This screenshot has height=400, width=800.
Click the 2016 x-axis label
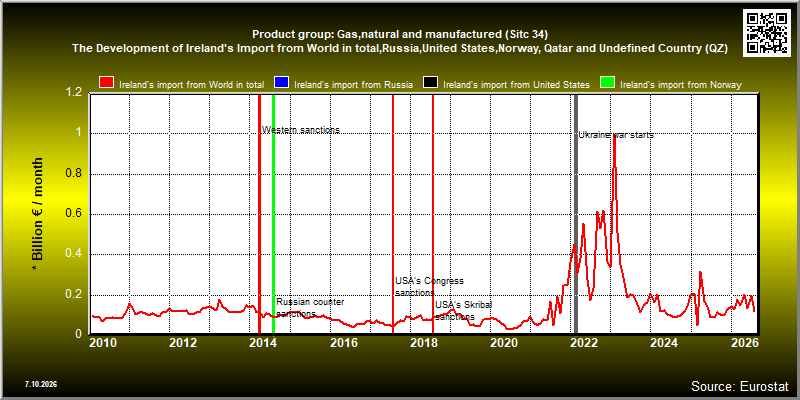click(x=343, y=343)
